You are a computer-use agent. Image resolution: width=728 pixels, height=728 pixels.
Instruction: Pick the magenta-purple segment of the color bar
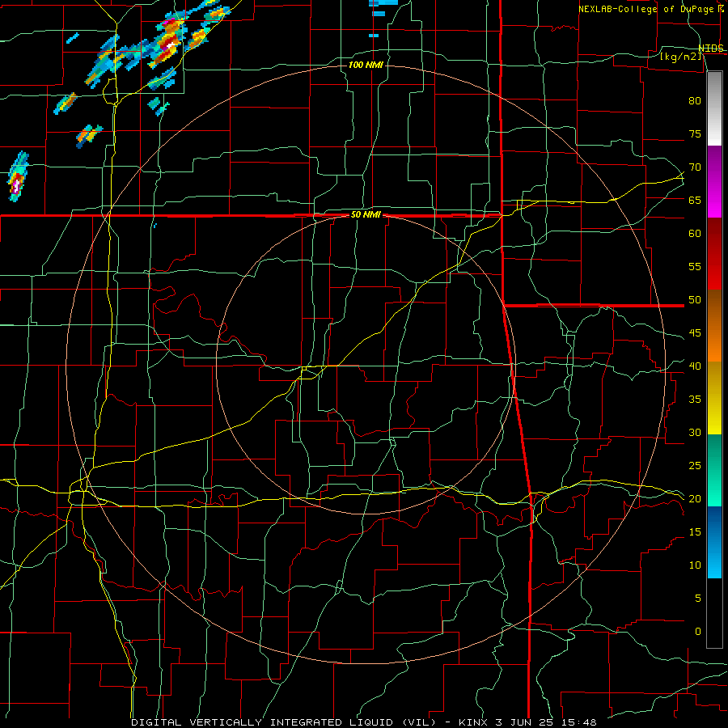pyautogui.click(x=714, y=181)
